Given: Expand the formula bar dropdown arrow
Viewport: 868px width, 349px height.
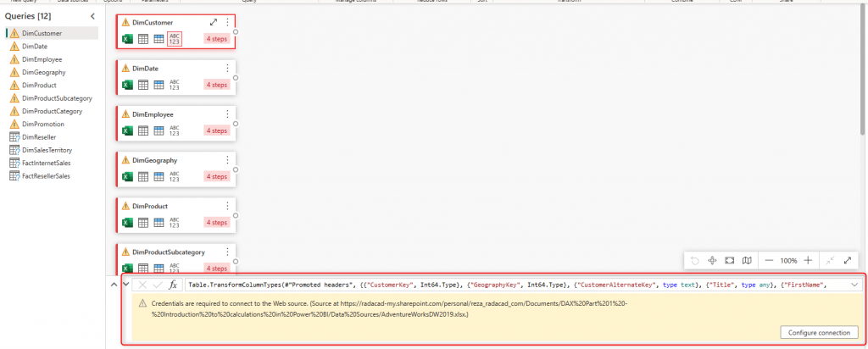Looking at the screenshot, I should (853, 285).
